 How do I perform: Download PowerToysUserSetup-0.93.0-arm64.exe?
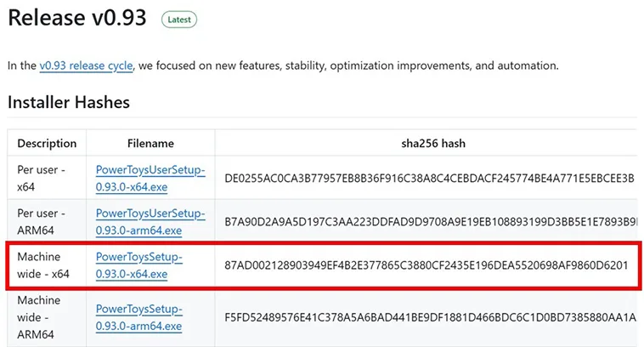pos(150,221)
